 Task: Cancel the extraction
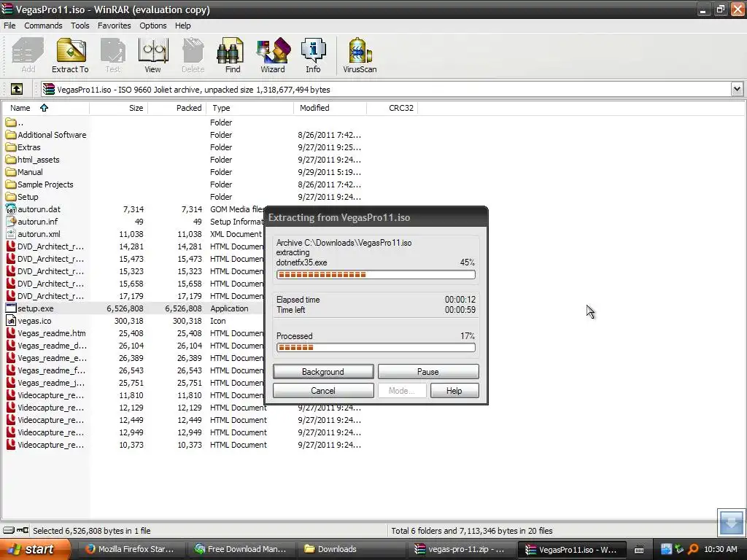323,391
